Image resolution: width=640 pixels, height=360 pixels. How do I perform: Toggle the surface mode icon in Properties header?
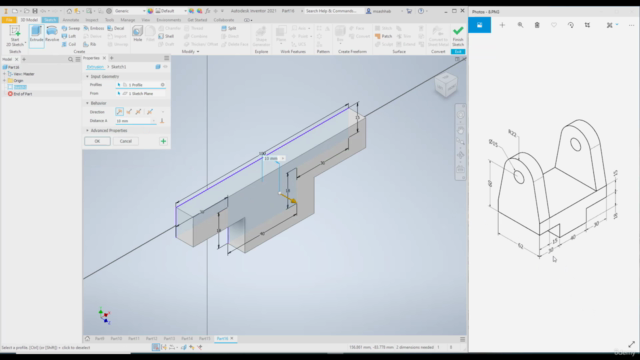(158, 67)
